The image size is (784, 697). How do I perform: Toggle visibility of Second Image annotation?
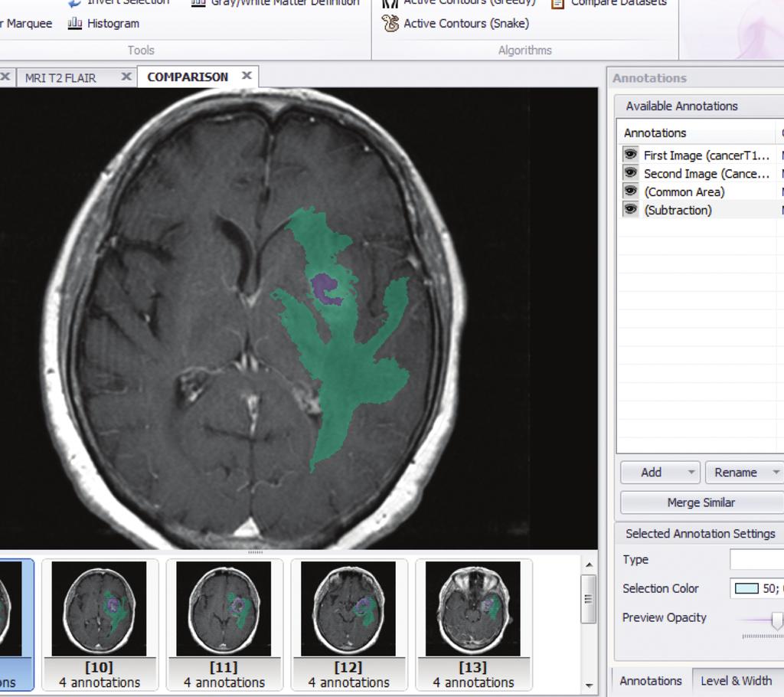630,173
